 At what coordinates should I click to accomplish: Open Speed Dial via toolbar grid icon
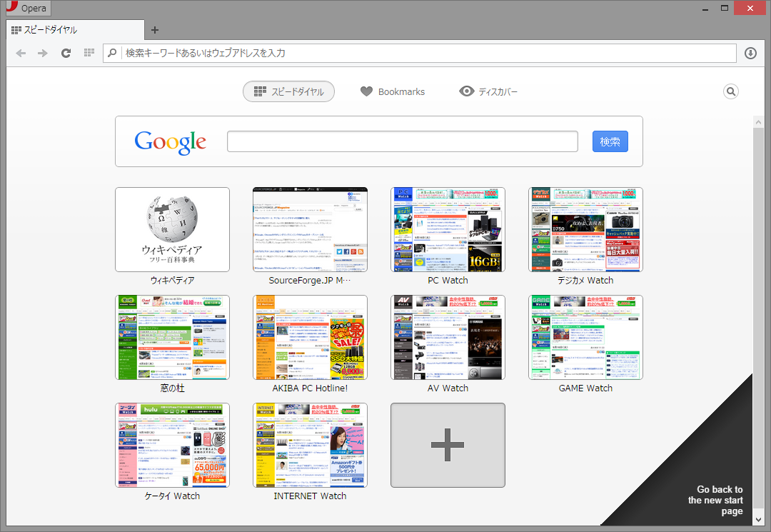coord(89,53)
